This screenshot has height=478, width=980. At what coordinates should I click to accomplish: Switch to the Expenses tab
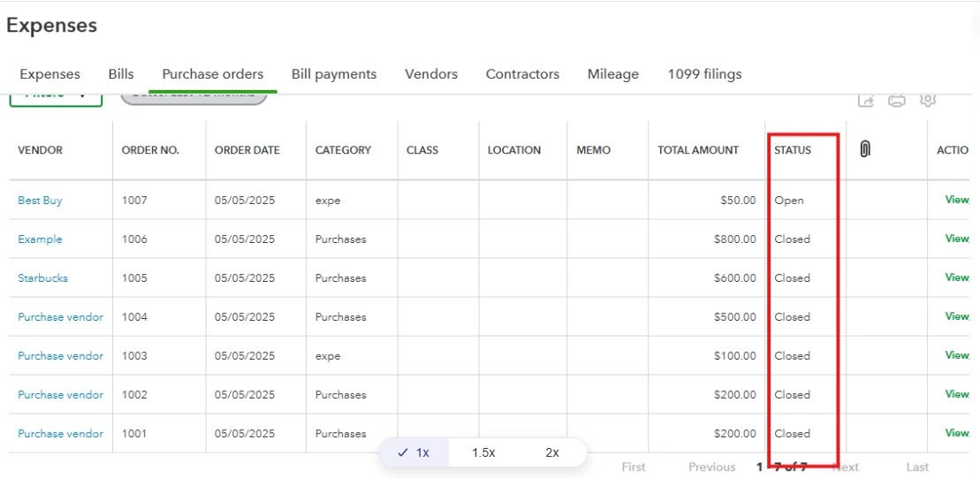tap(50, 74)
